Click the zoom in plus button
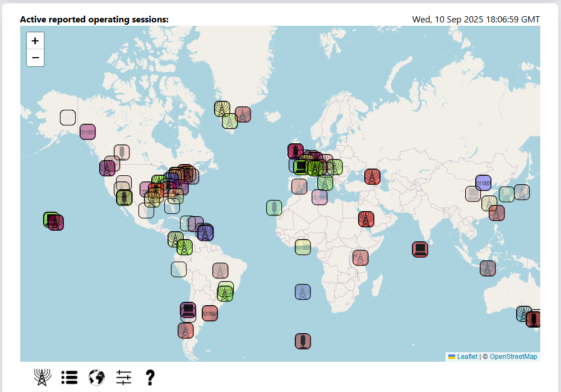The height and width of the screenshot is (392, 561). point(35,41)
